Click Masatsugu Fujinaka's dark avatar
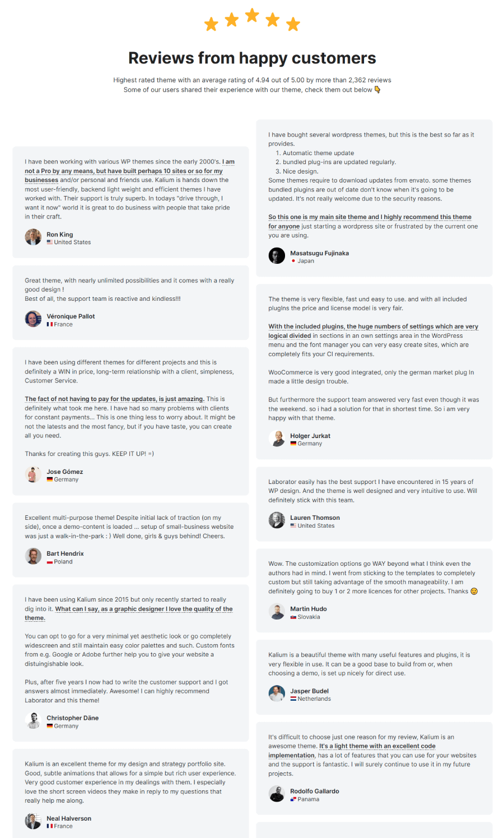This screenshot has width=504, height=838. pyautogui.click(x=277, y=256)
